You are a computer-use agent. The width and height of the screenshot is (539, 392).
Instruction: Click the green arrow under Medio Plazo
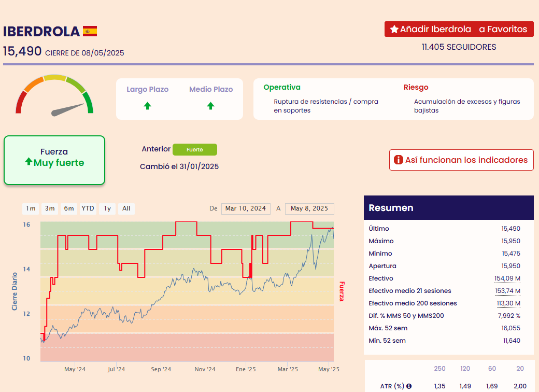pyautogui.click(x=211, y=106)
